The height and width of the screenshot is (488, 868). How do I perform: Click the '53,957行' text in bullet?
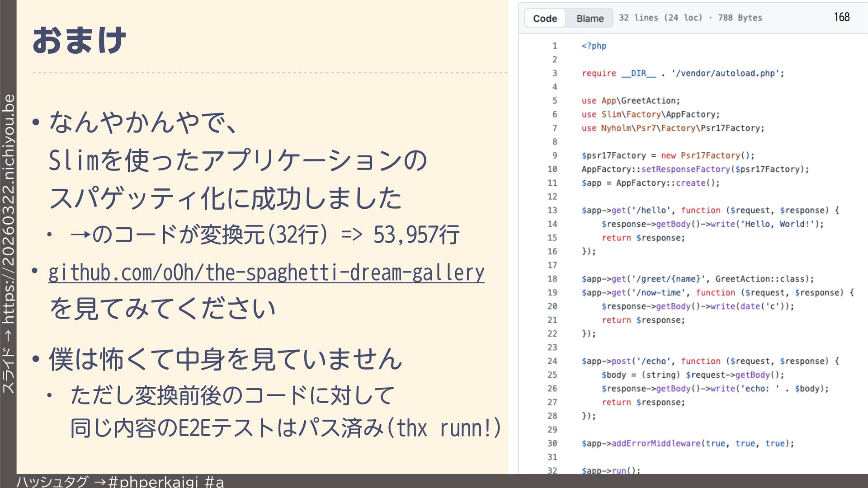click(416, 235)
